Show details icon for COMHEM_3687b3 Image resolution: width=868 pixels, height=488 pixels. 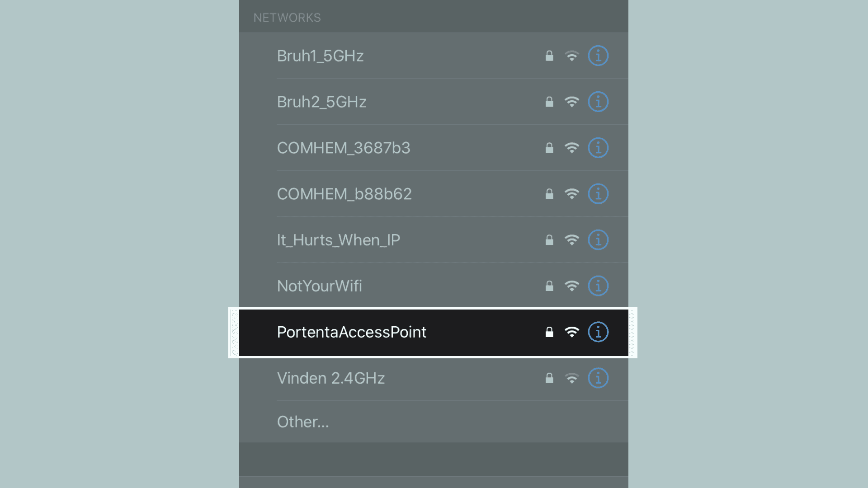598,148
